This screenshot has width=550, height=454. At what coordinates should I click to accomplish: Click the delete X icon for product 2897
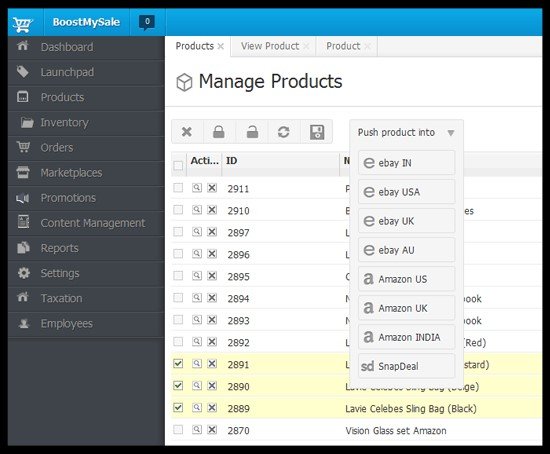tap(212, 232)
